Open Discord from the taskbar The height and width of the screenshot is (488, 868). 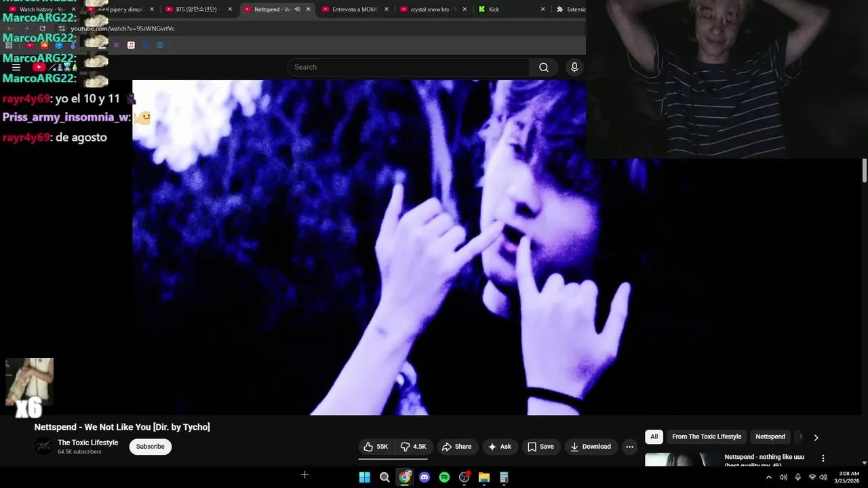tap(425, 477)
